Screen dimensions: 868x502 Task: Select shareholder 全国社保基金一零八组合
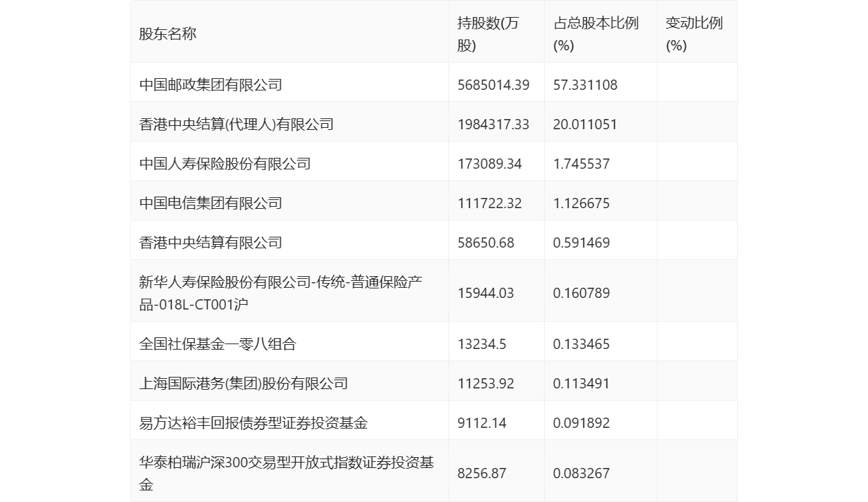point(218,344)
